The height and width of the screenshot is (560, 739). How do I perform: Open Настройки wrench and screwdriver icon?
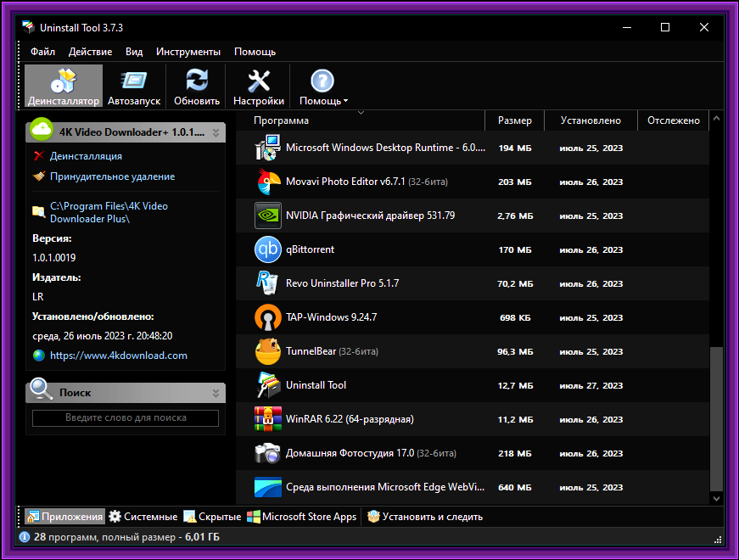click(258, 81)
